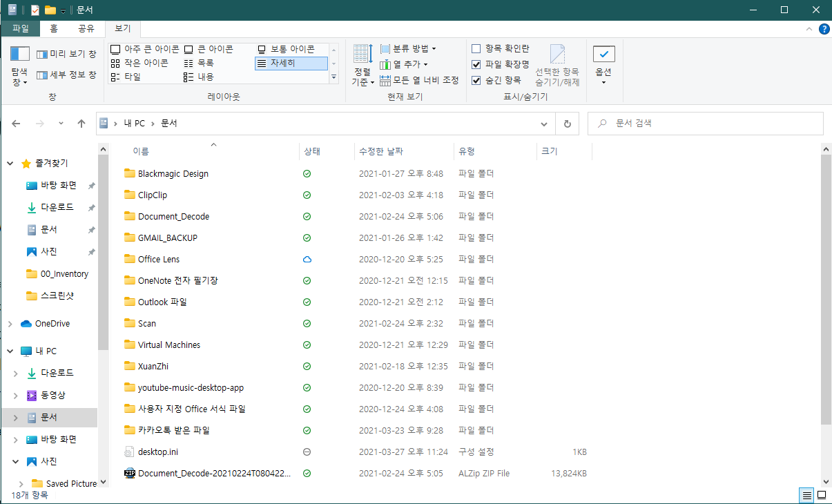Click 내 PC in the address bar

(x=135, y=124)
